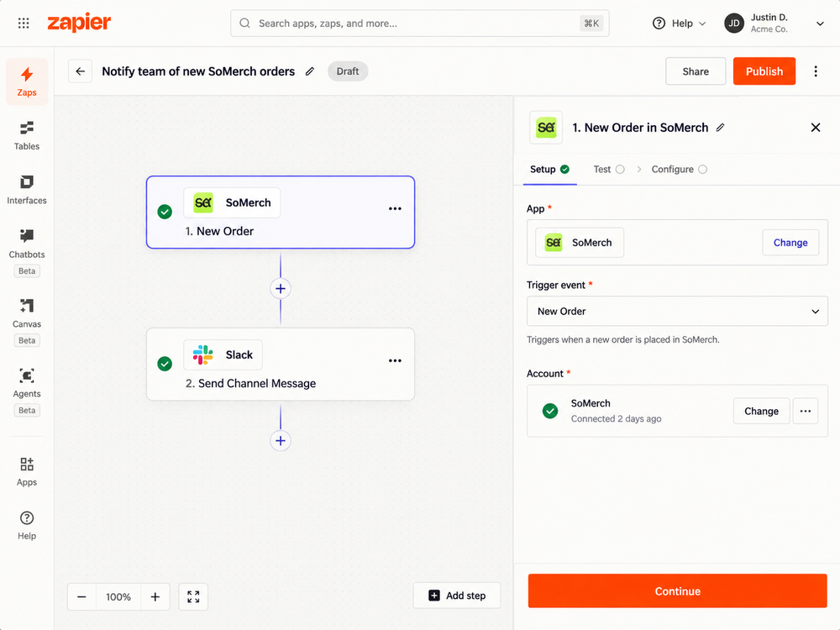
Task: Switch to the Test tab
Action: [x=609, y=170]
